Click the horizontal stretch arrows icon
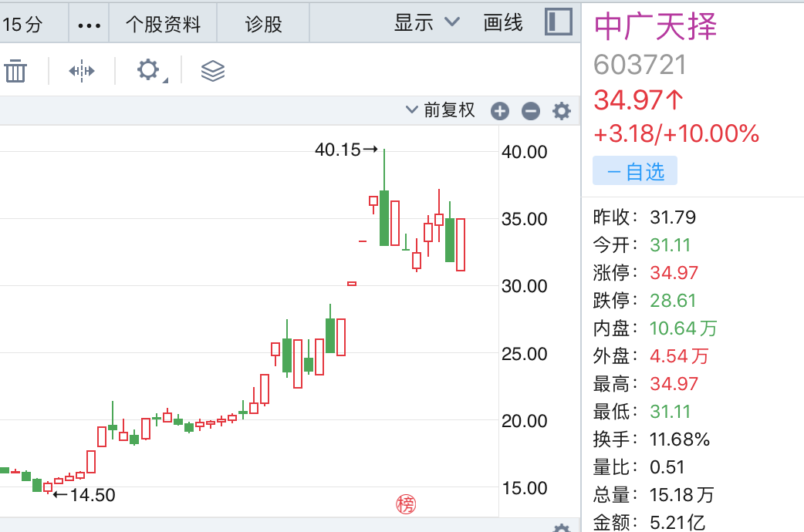 point(82,72)
